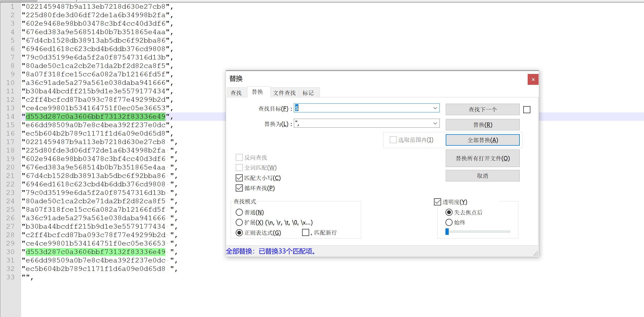Expand the dialog resize grip corner

(x=536, y=254)
